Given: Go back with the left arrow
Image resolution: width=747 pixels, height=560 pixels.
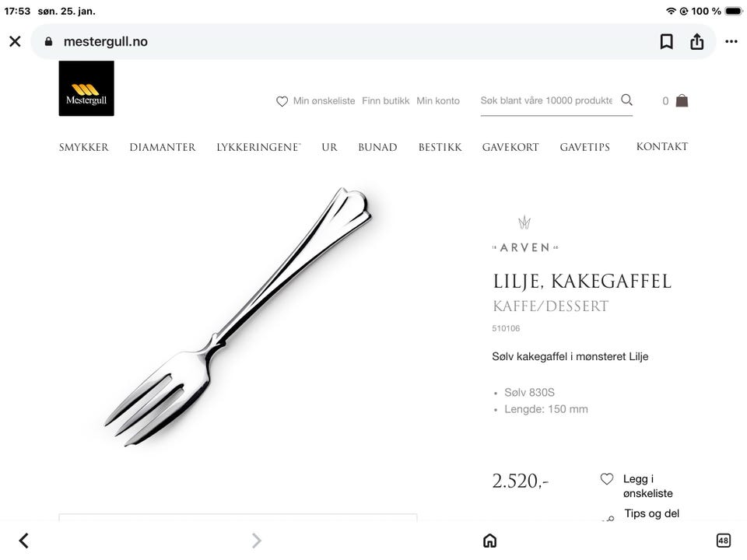Looking at the screenshot, I should coord(24,541).
